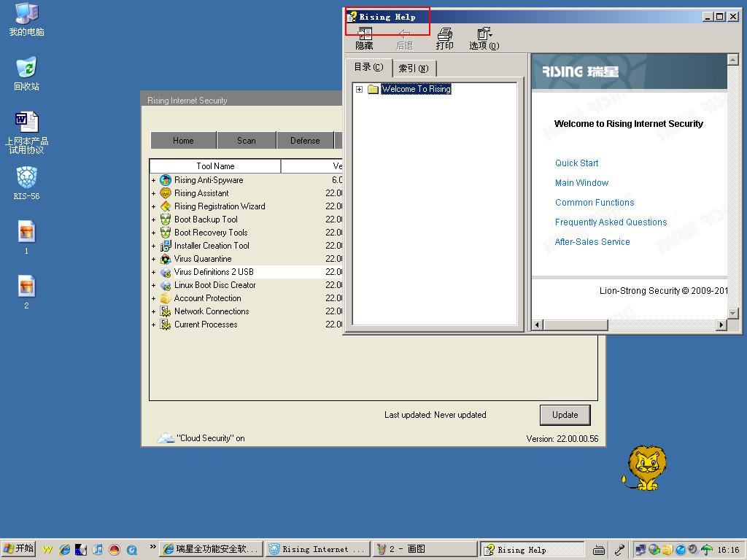Click the Rising Assistant lion icon
Image resolution: width=747 pixels, height=560 pixels.
[x=166, y=192]
